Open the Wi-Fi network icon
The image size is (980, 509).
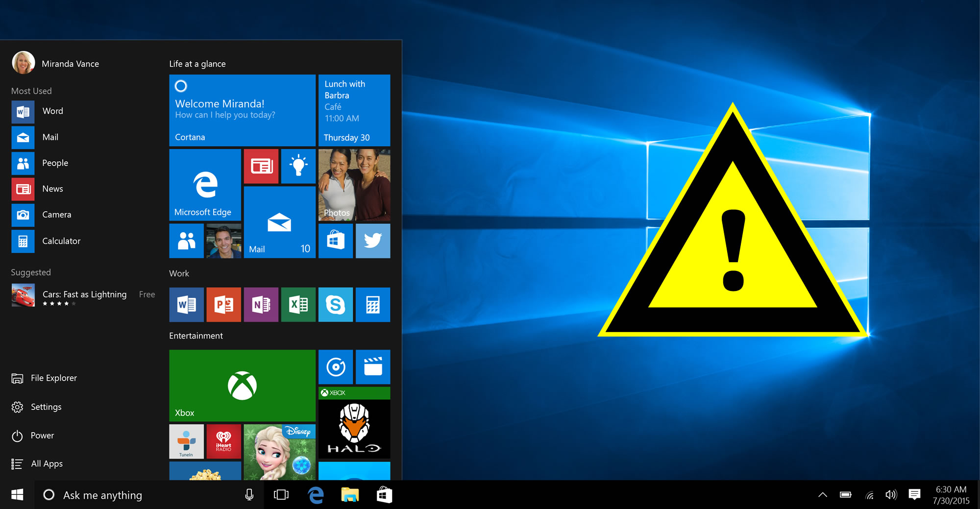[x=870, y=495]
